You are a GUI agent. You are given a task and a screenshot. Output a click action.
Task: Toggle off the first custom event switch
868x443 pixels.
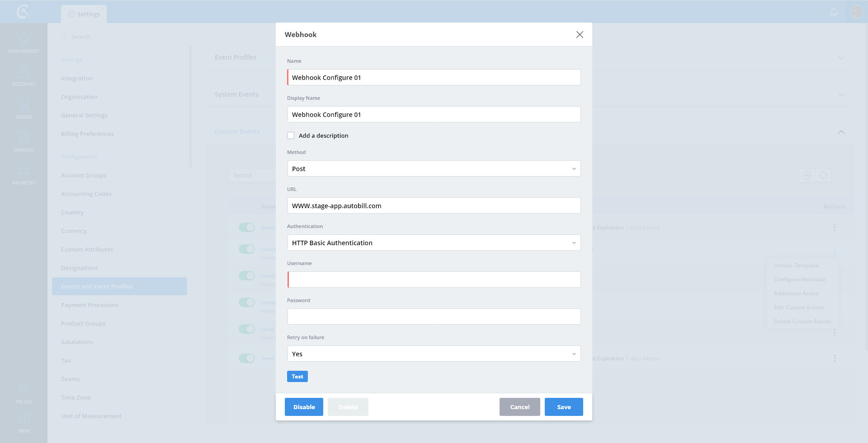click(x=247, y=228)
